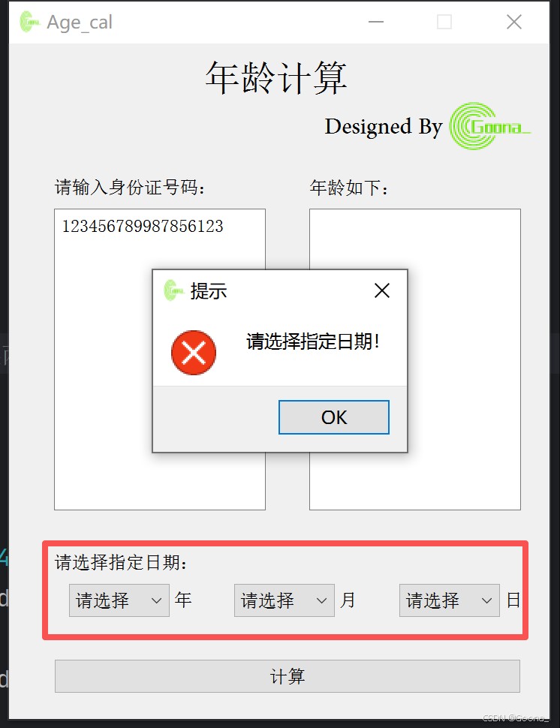560x728 pixels.
Task: Click the 请选择指定日期! message text
Action: click(x=313, y=341)
